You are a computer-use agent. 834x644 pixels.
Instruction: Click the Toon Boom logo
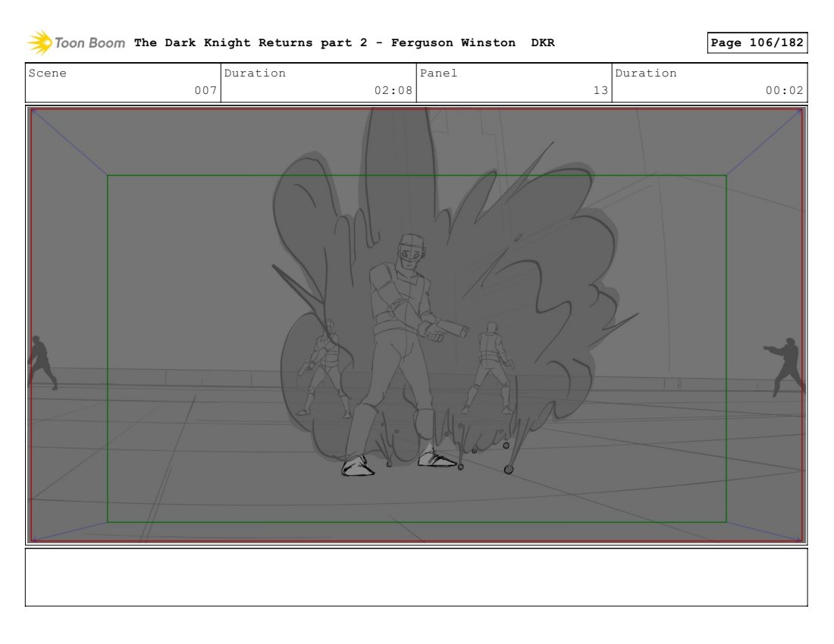pos(77,42)
